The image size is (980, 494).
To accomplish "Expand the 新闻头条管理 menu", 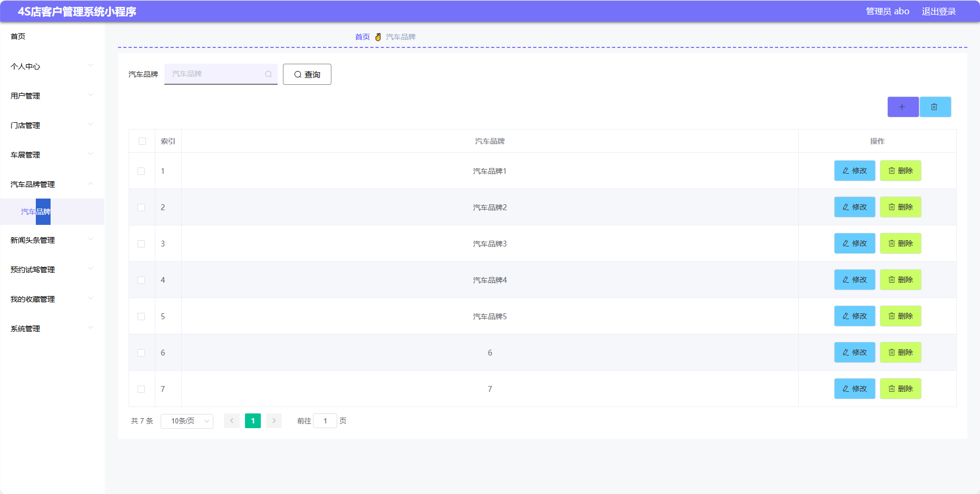I will pyautogui.click(x=52, y=240).
